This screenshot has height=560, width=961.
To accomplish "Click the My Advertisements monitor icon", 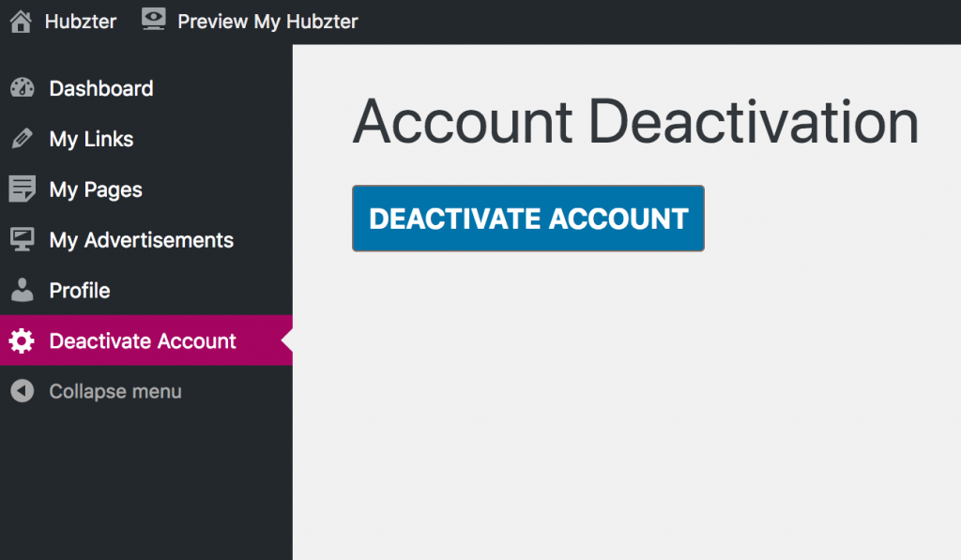I will [23, 239].
